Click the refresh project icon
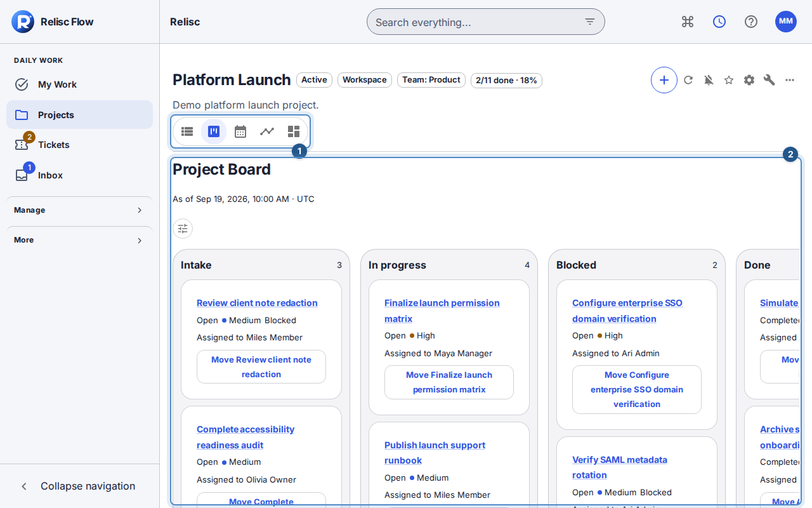This screenshot has width=812, height=508. [688, 80]
